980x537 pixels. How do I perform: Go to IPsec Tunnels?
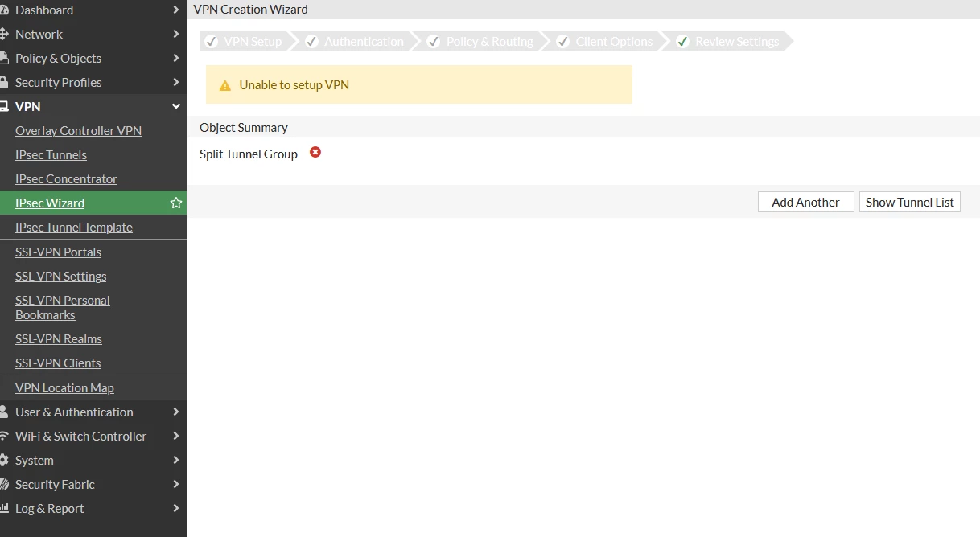51,155
